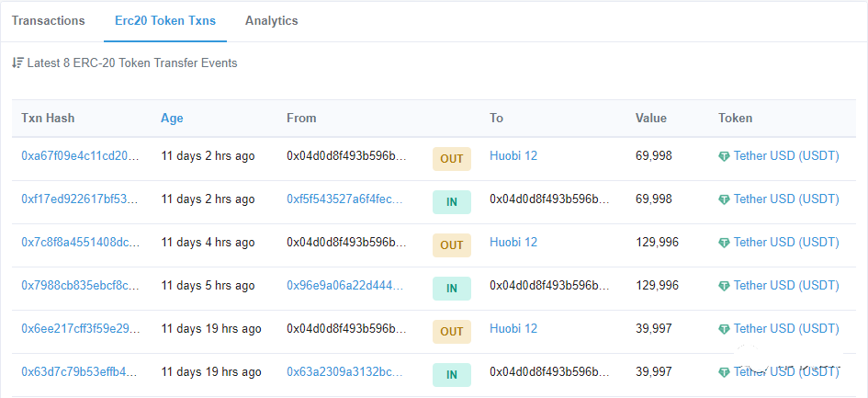
Task: Open transaction hash 0xf17ed922617bf53
Action: click(x=80, y=199)
